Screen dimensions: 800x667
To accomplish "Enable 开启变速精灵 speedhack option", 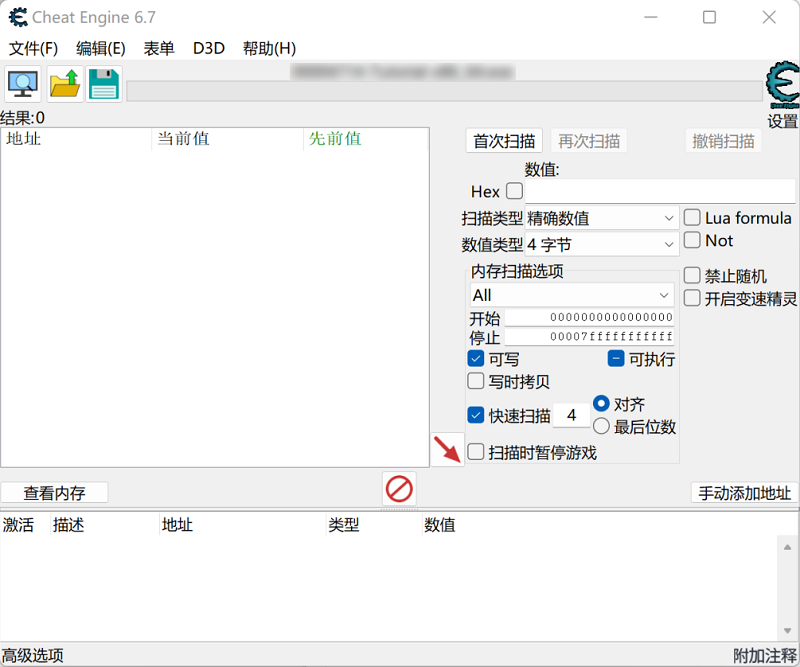I will pyautogui.click(x=691, y=297).
